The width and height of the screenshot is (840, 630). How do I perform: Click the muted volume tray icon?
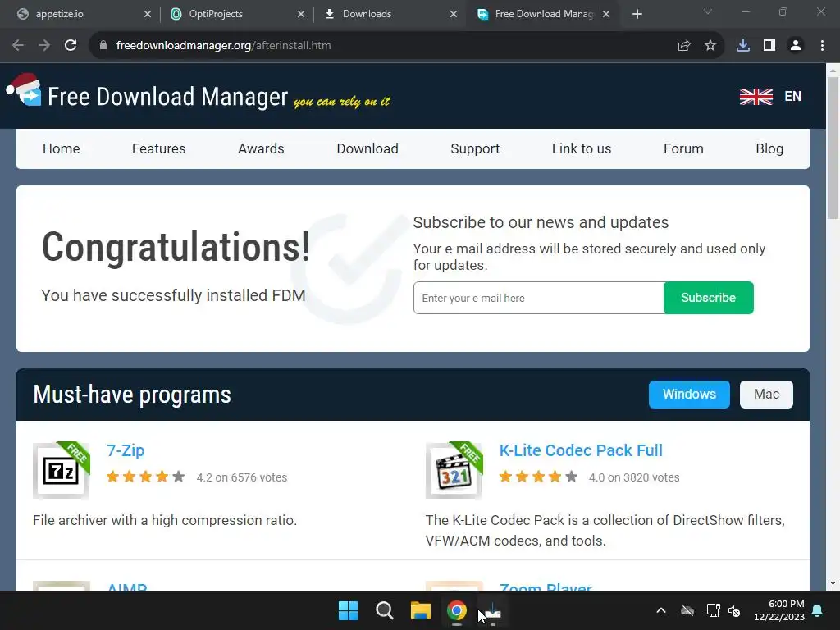coord(734,610)
